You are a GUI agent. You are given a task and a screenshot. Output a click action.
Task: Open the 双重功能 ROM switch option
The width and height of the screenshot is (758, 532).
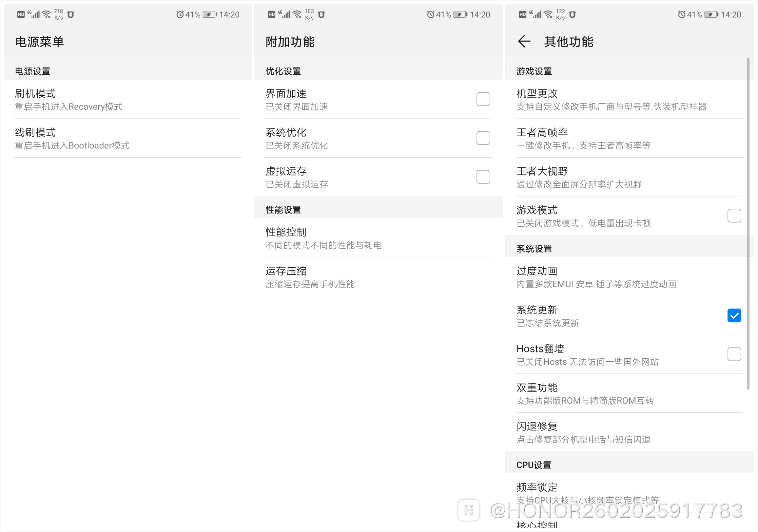point(629,393)
